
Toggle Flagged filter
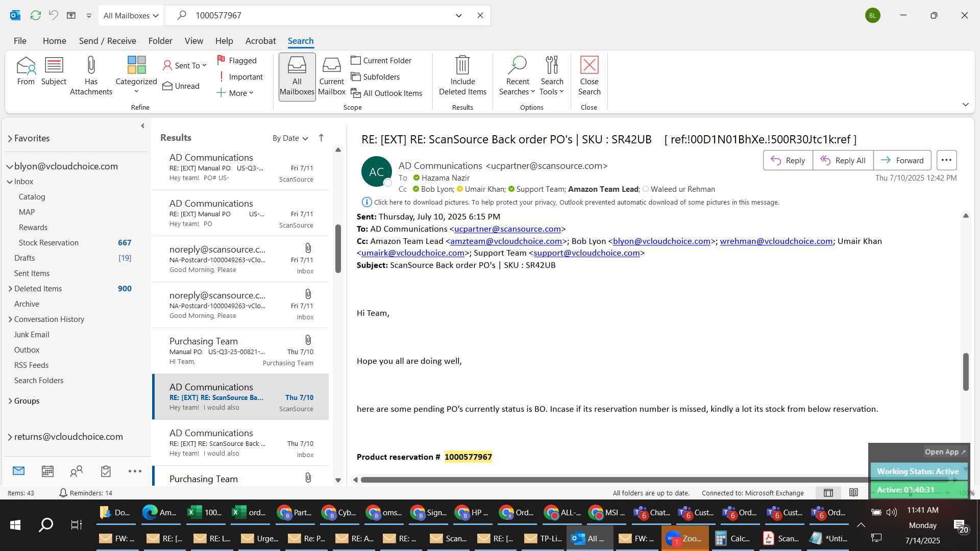click(x=237, y=60)
